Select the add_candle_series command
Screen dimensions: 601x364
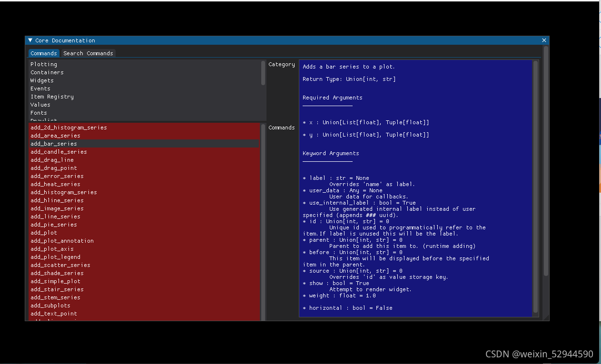pyautogui.click(x=59, y=152)
